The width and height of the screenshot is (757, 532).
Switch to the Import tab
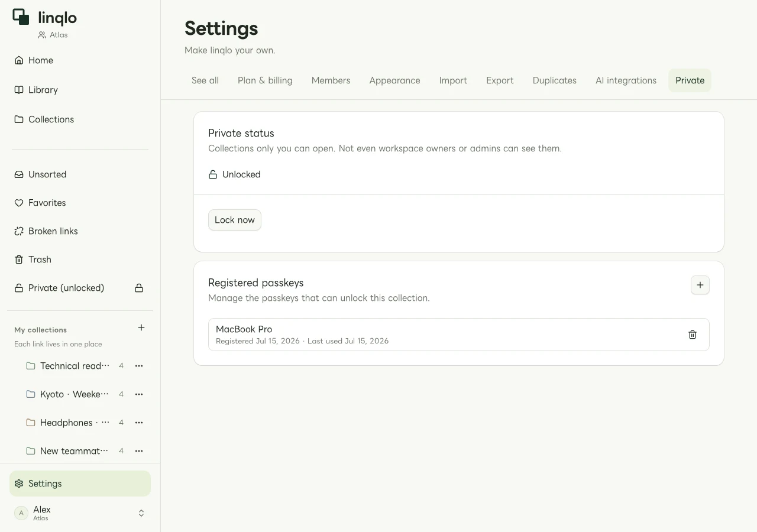tap(453, 80)
